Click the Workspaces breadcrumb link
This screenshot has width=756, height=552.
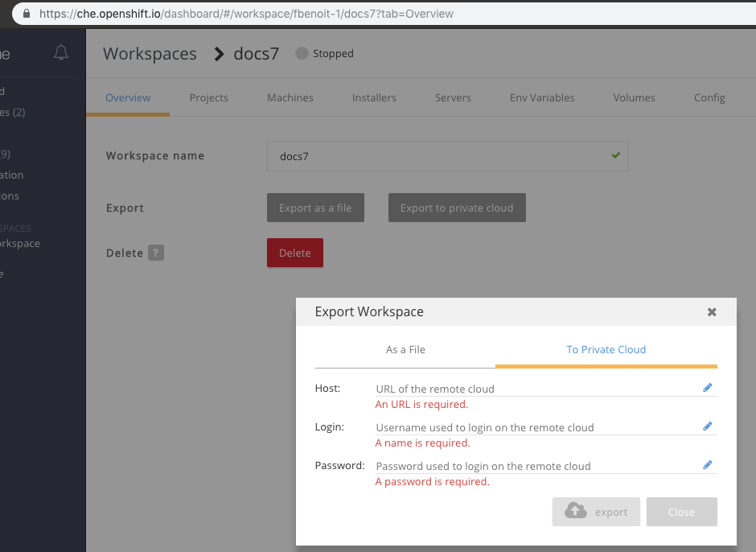[x=150, y=54]
